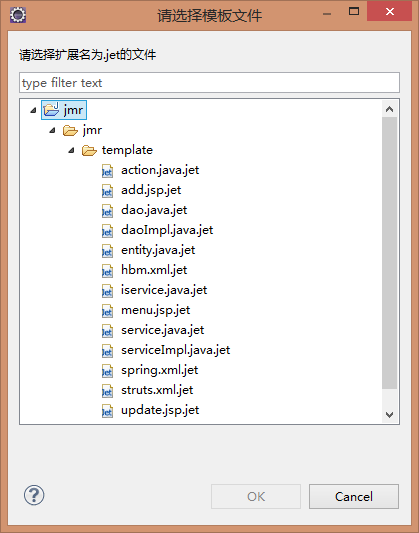Select the action.java.jet file icon
This screenshot has width=419, height=533.
107,171
